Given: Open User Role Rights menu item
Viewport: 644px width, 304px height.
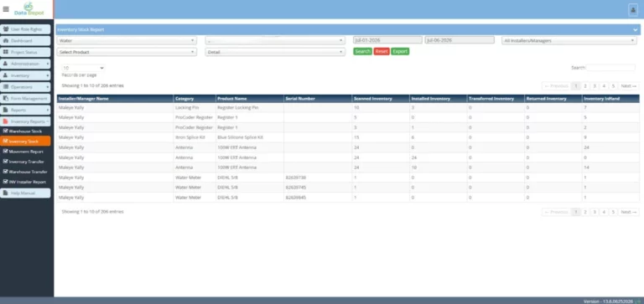Looking at the screenshot, I should pos(25,29).
